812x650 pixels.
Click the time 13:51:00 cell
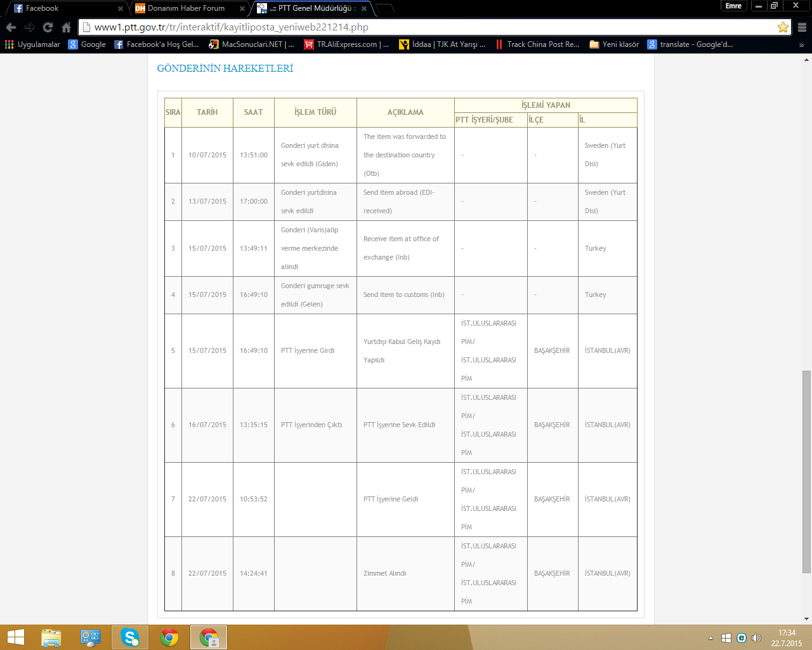(x=253, y=155)
